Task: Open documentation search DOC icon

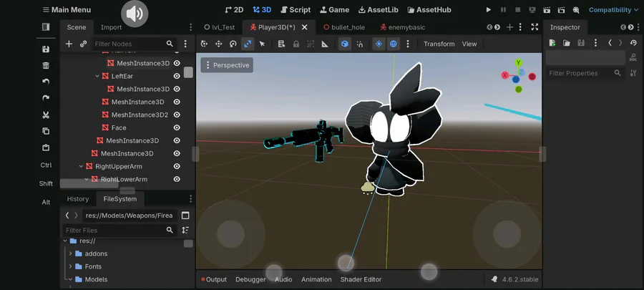Action: tap(633, 58)
